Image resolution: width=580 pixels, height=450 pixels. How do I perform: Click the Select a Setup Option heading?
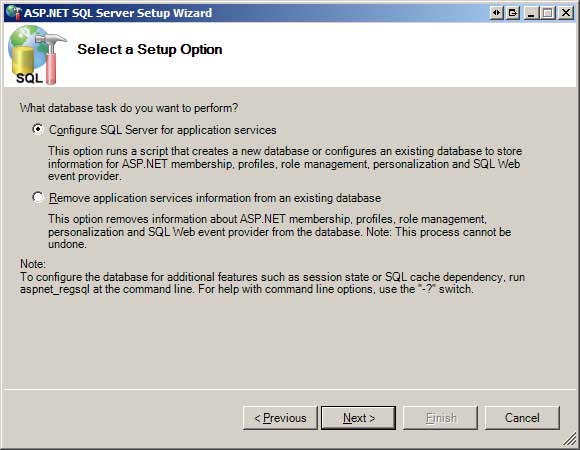[150, 50]
